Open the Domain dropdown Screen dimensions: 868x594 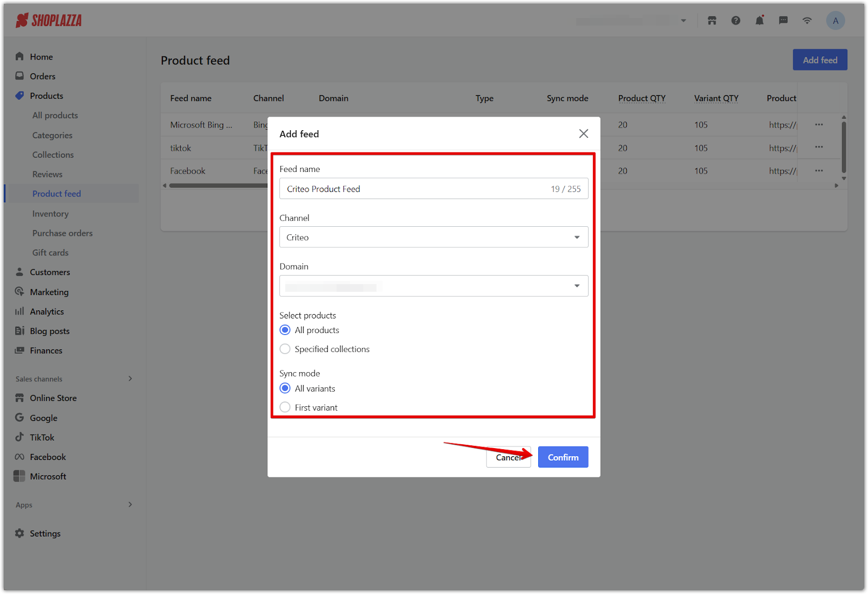click(434, 286)
